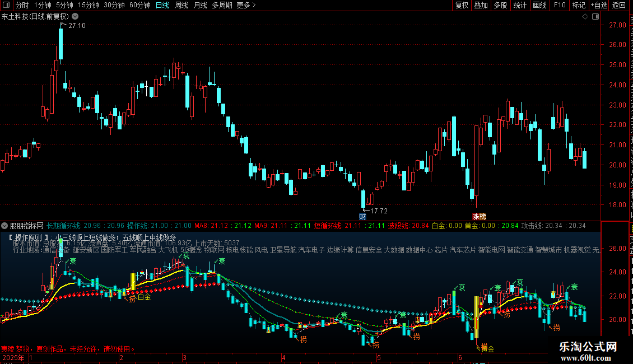Click the 黄金 signal label in indicator chart
This screenshot has width=633, height=364.
(x=488, y=348)
